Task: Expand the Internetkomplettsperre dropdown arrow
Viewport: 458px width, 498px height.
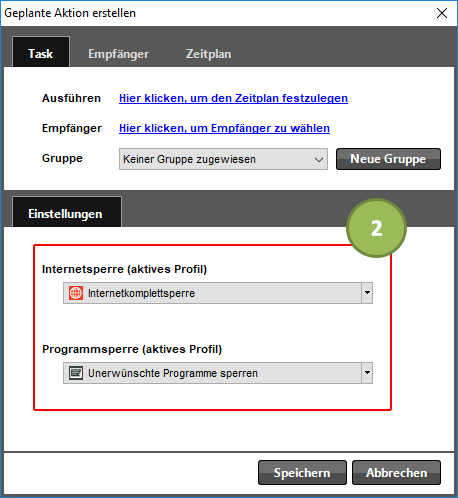Action: tap(367, 293)
